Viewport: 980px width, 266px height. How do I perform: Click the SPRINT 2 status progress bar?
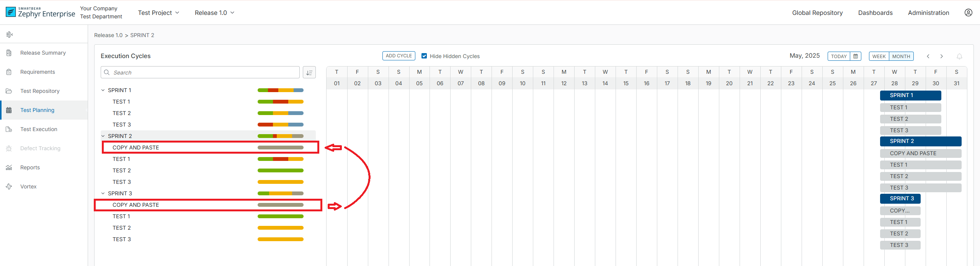click(280, 136)
